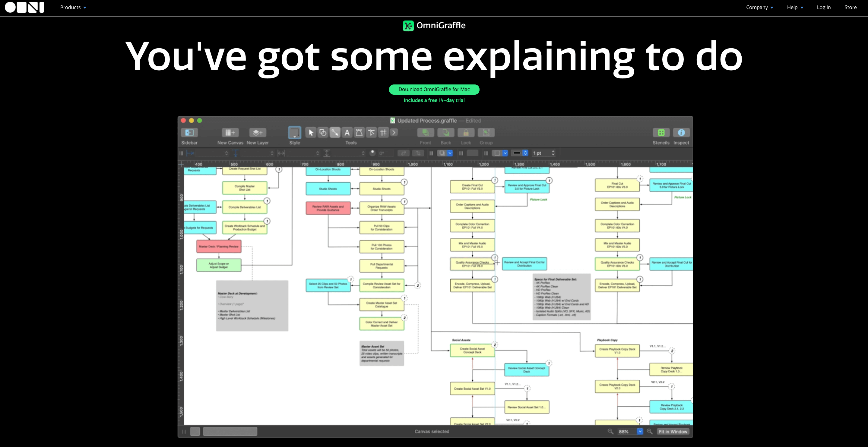868x447 pixels.
Task: Open the Products menu
Action: coord(73,7)
